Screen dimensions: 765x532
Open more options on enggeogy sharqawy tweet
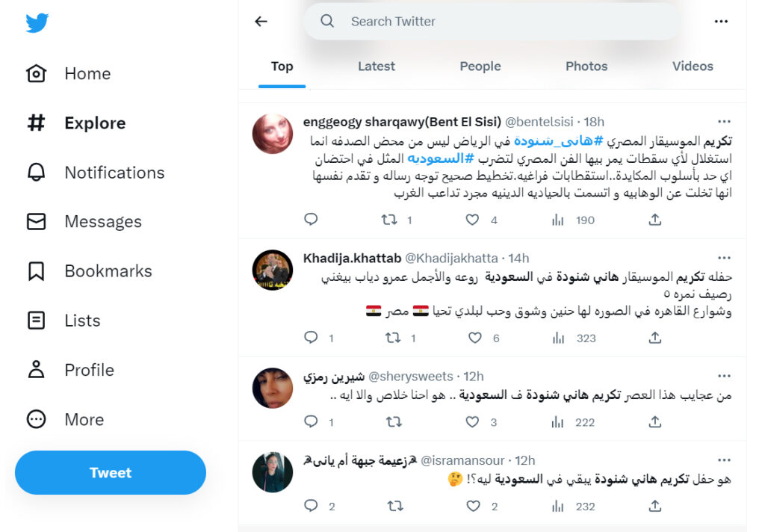pos(724,122)
